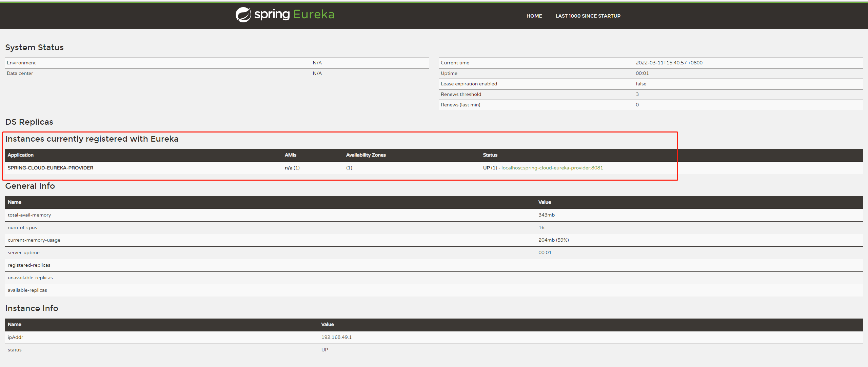Click the Application column header
The width and height of the screenshot is (868, 367).
pos(20,155)
